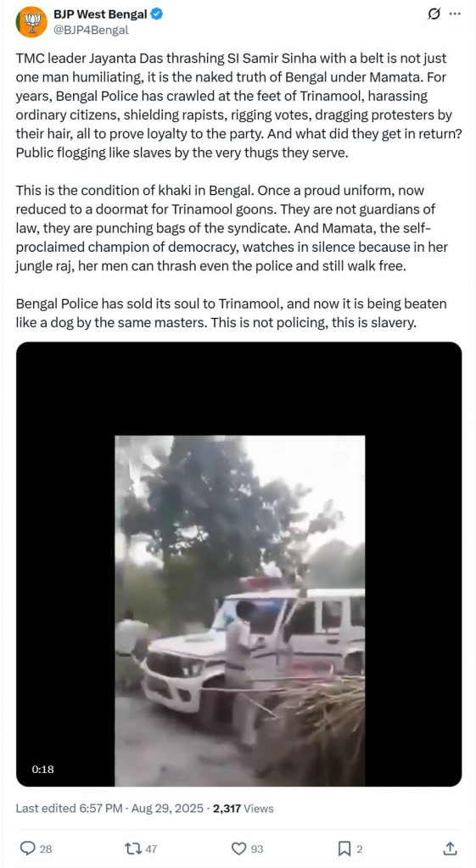Open the BJP West Bengal display name
This screenshot has width=476, height=868.
pyautogui.click(x=100, y=15)
